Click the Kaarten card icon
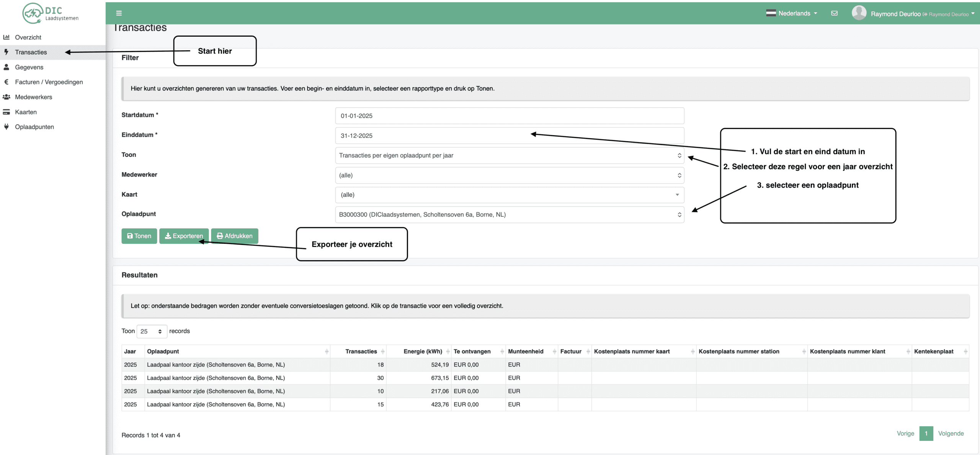Screen dimensions: 980x455 [x=6, y=112]
